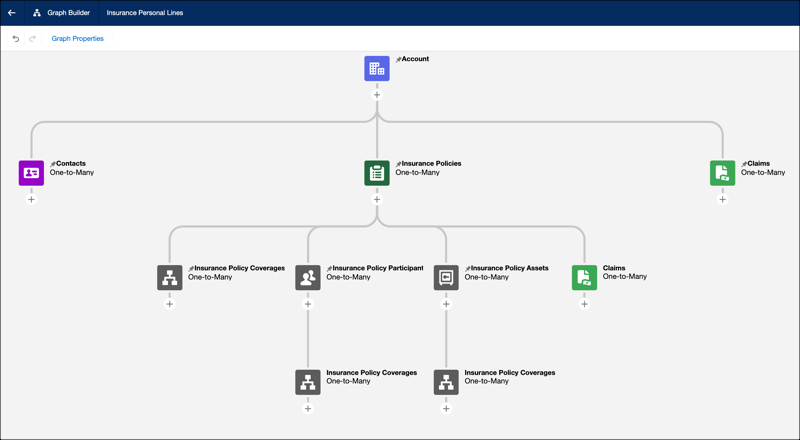
Task: Select Insurance Policy Coverages node under Assets
Action: [x=446, y=382]
